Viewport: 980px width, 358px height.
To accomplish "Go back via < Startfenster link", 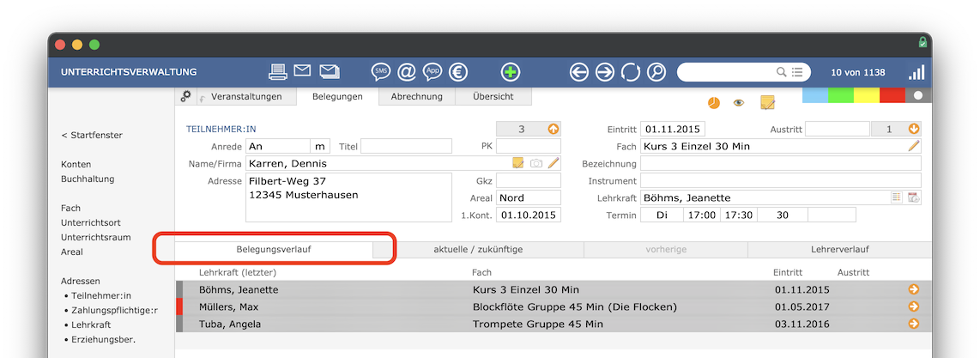I will pyautogui.click(x=92, y=135).
